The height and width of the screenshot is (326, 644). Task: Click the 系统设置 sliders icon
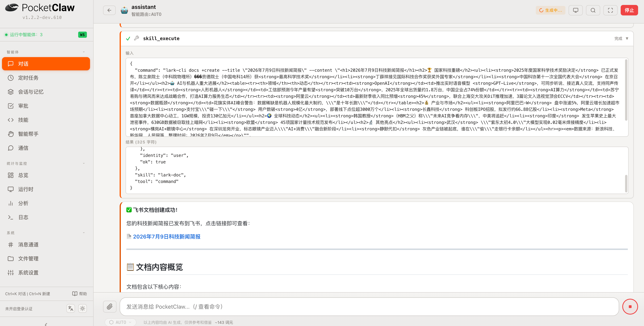(10, 272)
